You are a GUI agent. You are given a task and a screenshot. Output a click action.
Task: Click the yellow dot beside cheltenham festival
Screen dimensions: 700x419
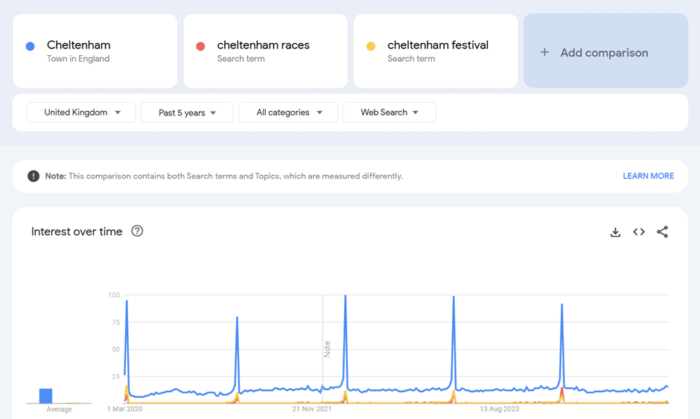[x=371, y=46]
